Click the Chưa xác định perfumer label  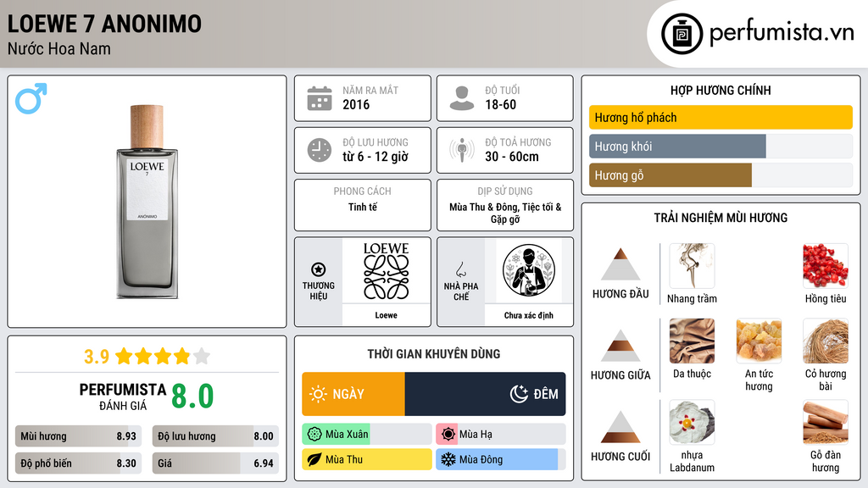(x=529, y=315)
